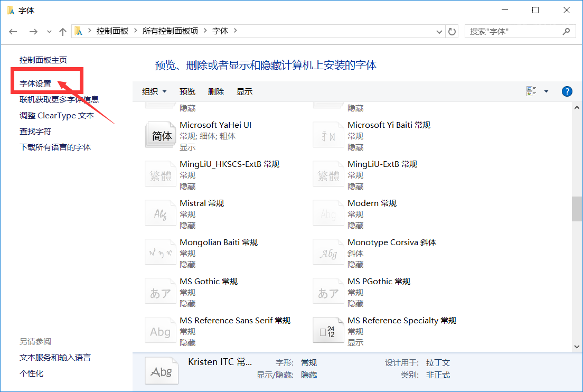Select the font name Mongolian Baiti 常规

219,242
